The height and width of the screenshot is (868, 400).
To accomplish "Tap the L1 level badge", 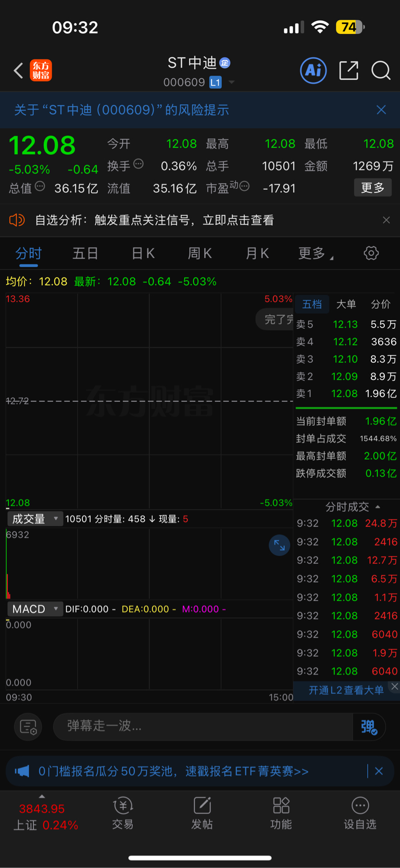I will tap(215, 82).
